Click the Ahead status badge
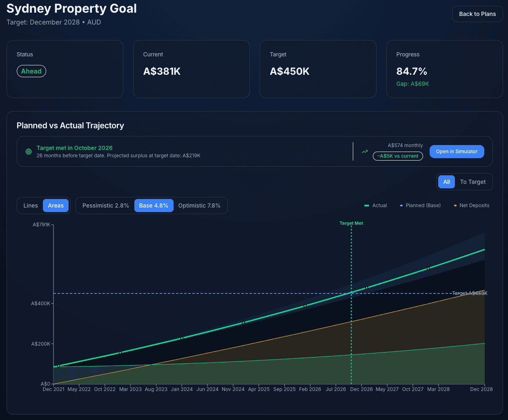Image resolution: width=508 pixels, height=420 pixels. (31, 71)
